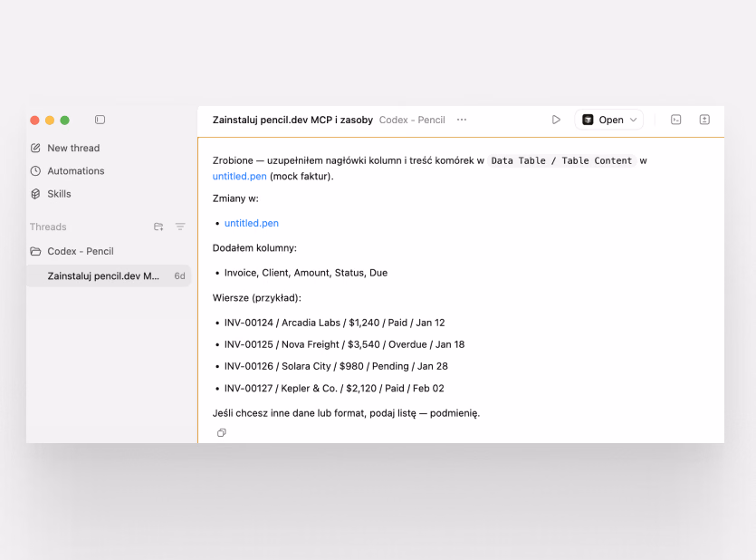The width and height of the screenshot is (756, 560).
Task: Open the Zainstaluj pencil.dev thread
Action: point(109,275)
